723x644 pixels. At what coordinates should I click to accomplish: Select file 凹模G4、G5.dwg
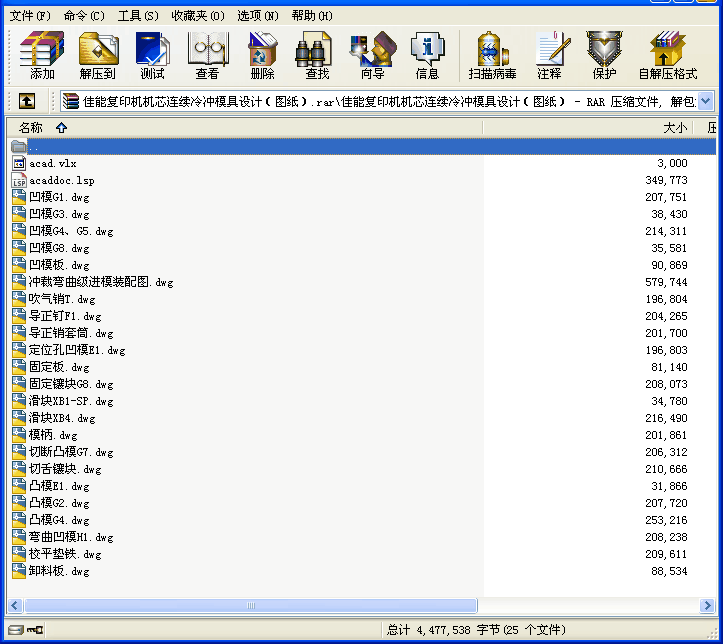[x=71, y=231]
